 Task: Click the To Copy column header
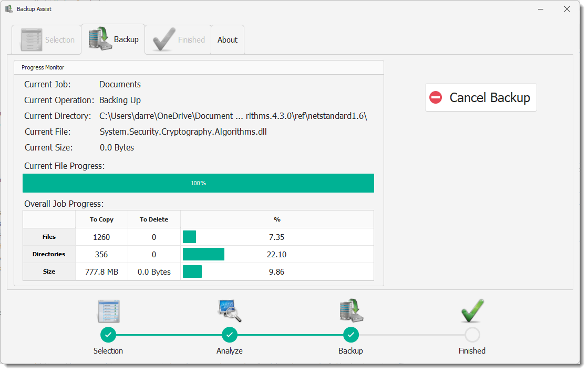101,219
